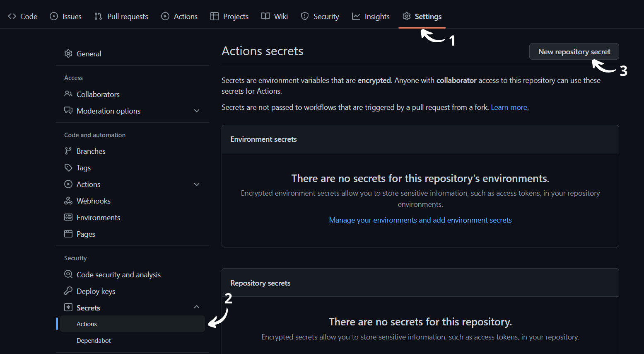Viewport: 644px width, 354px height.
Task: View the Insights tab
Action: 371,16
